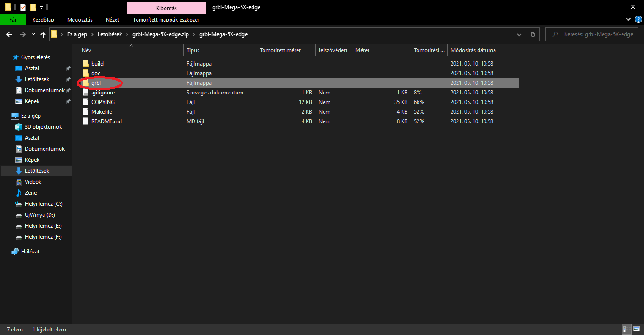Image resolution: width=644 pixels, height=335 pixels.
Task: Click the Refresh icon in address bar
Action: tap(533, 34)
